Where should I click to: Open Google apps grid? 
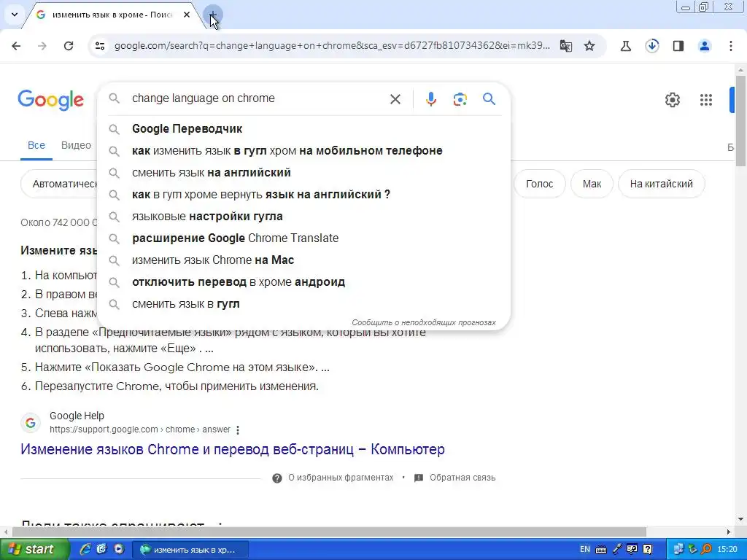click(706, 99)
